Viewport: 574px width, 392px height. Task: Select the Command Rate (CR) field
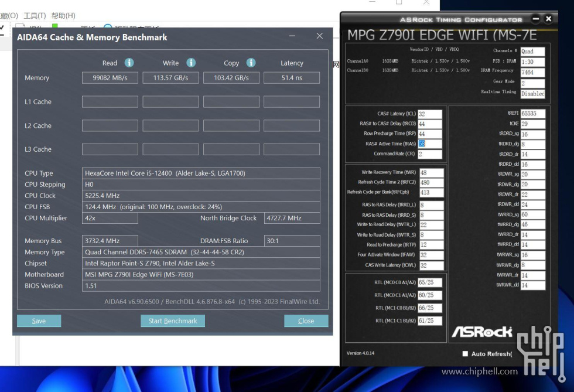(x=430, y=154)
